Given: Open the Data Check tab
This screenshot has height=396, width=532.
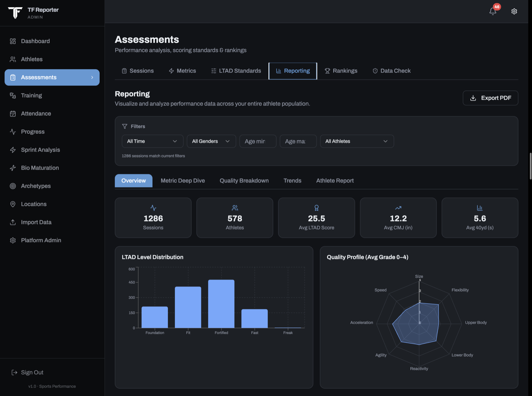Looking at the screenshot, I should (x=391, y=71).
